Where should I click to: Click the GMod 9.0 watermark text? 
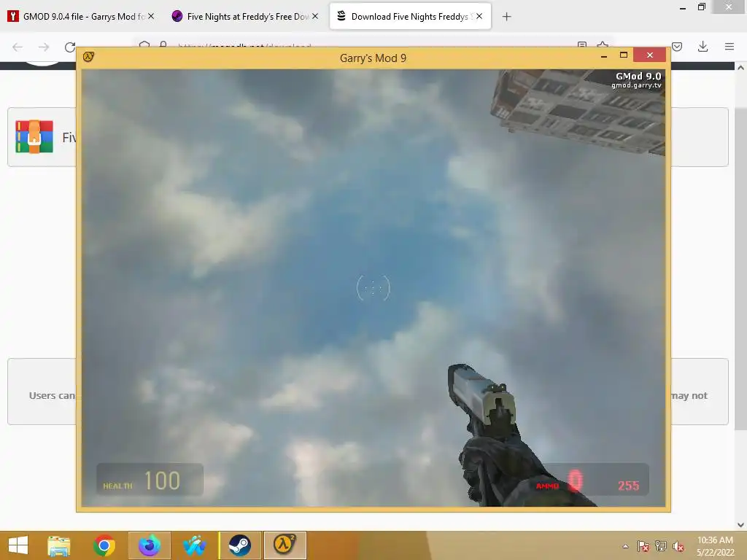click(x=638, y=76)
